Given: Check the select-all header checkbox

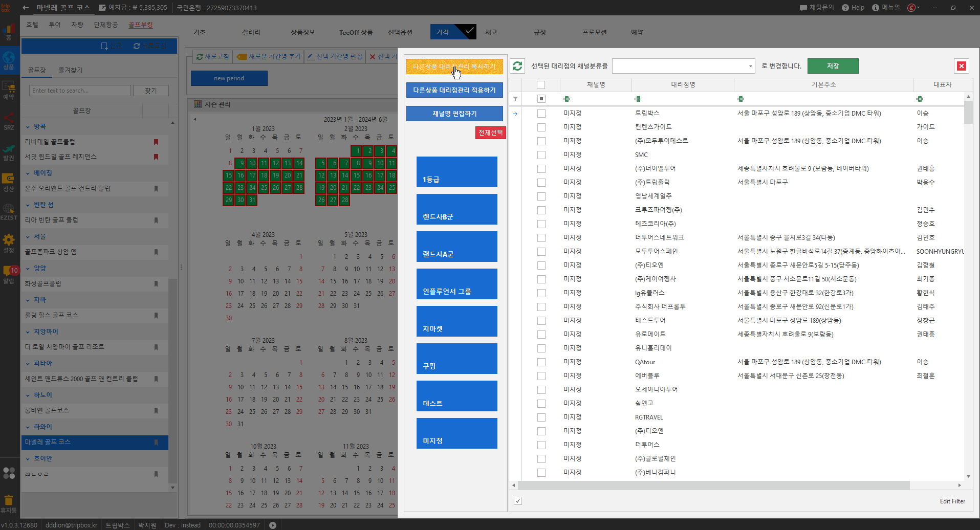Looking at the screenshot, I should (x=541, y=85).
